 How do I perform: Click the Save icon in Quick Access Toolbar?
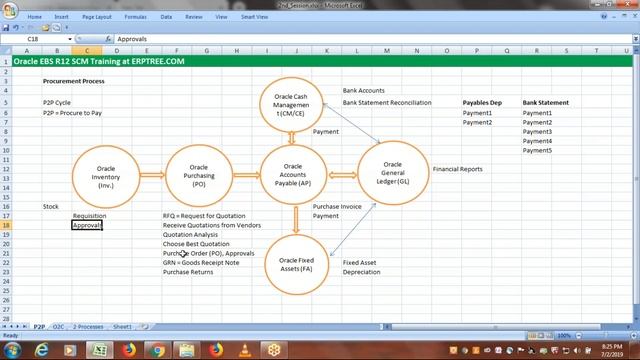[x=6, y=28]
